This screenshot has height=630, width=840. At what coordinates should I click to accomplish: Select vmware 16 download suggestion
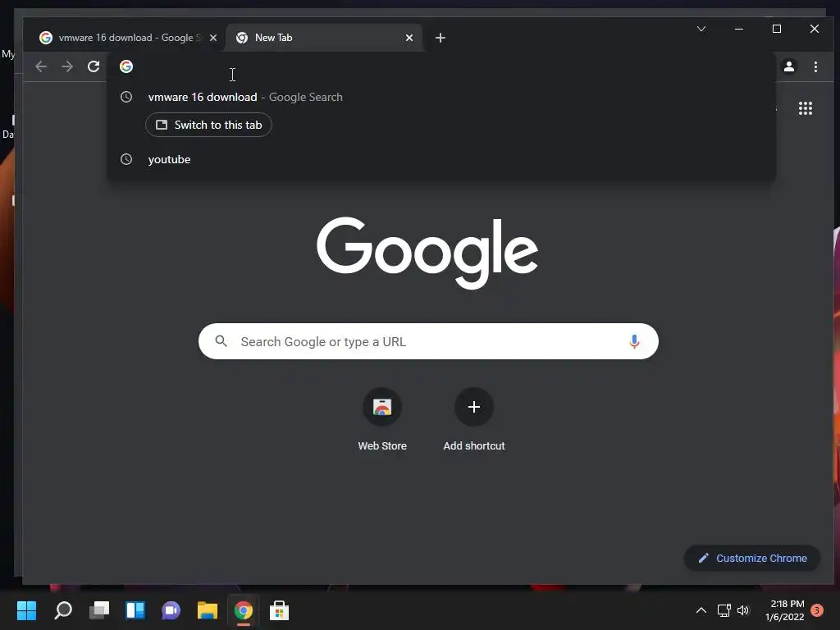pyautogui.click(x=441, y=97)
